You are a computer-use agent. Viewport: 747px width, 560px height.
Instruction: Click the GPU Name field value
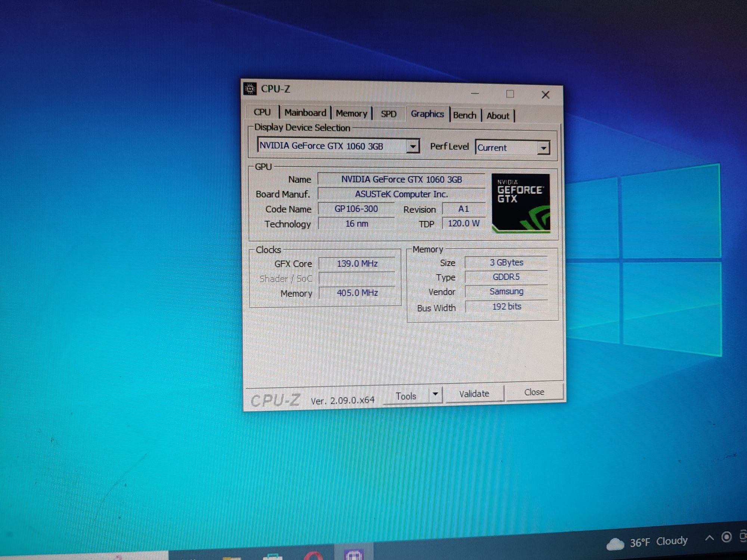point(402,179)
